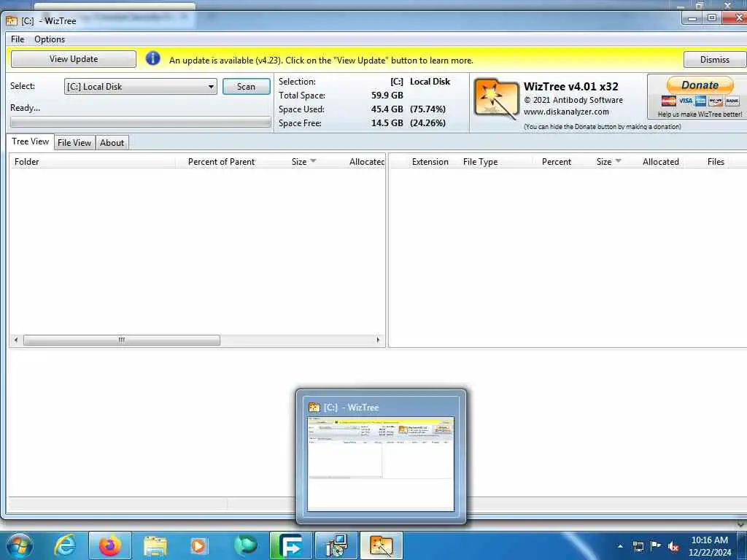
Task: Click the Action Center flag icon
Action: tap(656, 545)
